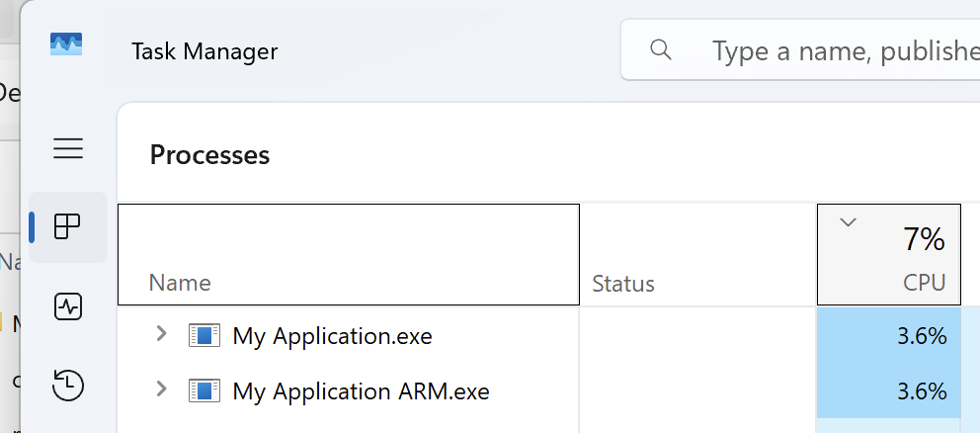
Task: Open the App history sidebar icon
Action: point(68,385)
